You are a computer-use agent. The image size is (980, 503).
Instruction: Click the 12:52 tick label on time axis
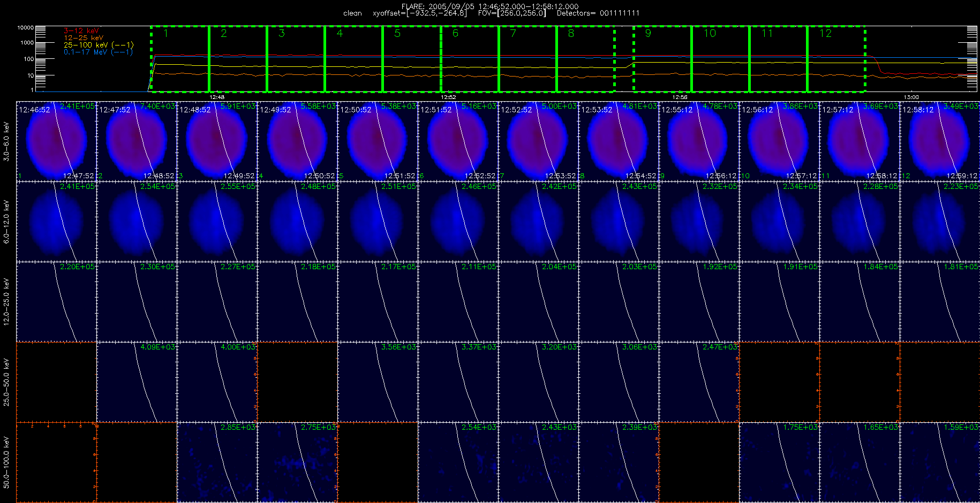448,97
